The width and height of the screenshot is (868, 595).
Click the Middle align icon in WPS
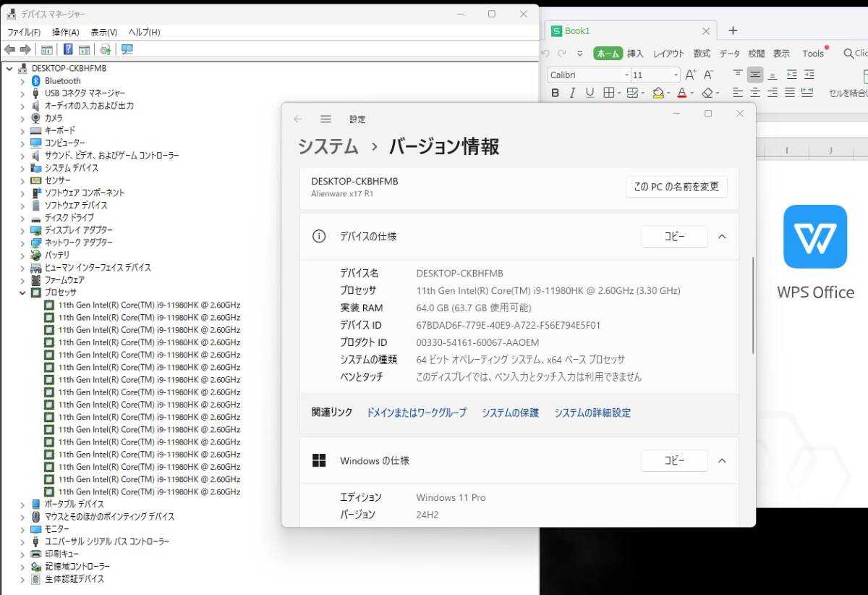(x=755, y=75)
